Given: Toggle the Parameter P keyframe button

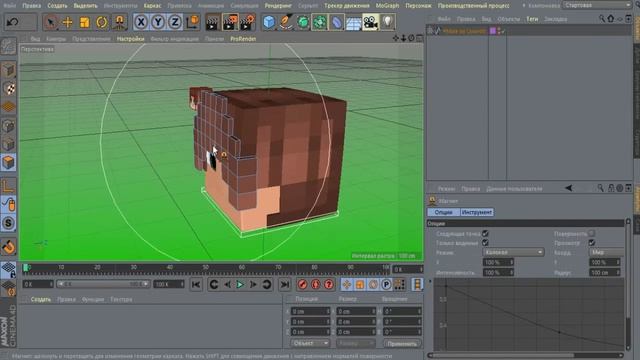Looking at the screenshot, I should tap(386, 284).
